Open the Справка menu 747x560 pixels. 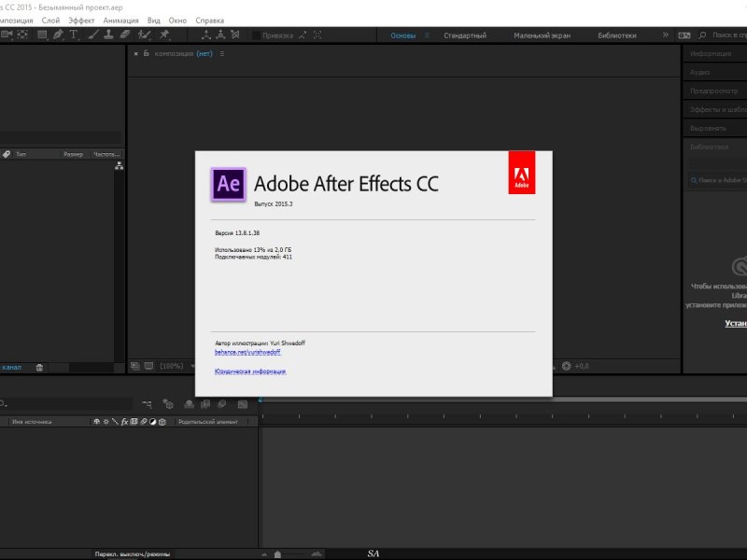coord(209,21)
